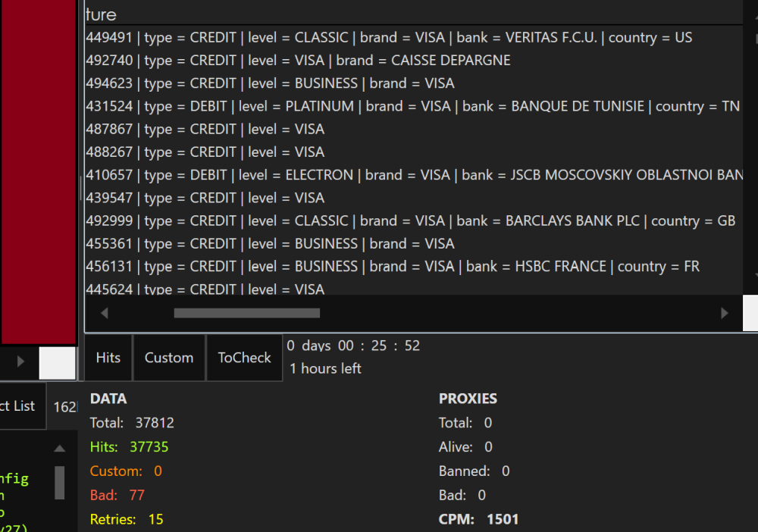Click the right arrow under the red panel
This screenshot has width=758, height=532.
pos(20,362)
